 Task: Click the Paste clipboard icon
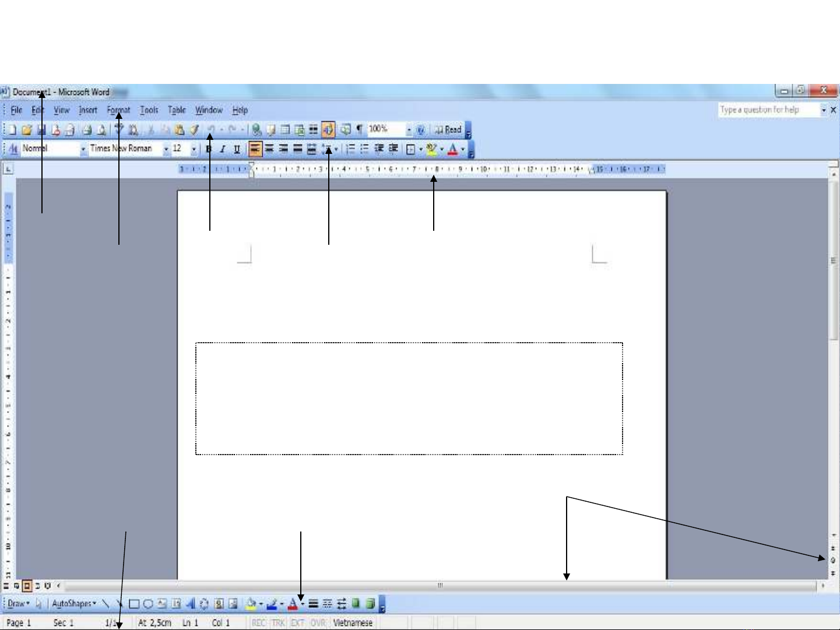coord(180,130)
